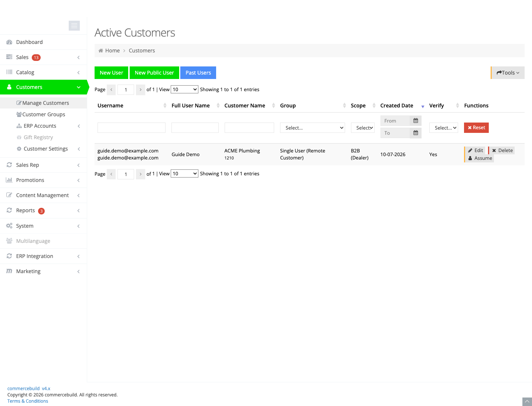Sort by Created Date arrow
The height and width of the screenshot is (406, 532).
pos(423,106)
